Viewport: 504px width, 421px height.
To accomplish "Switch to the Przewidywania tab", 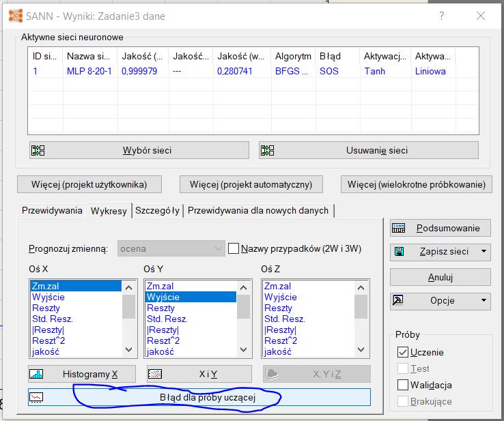I will pos(52,211).
